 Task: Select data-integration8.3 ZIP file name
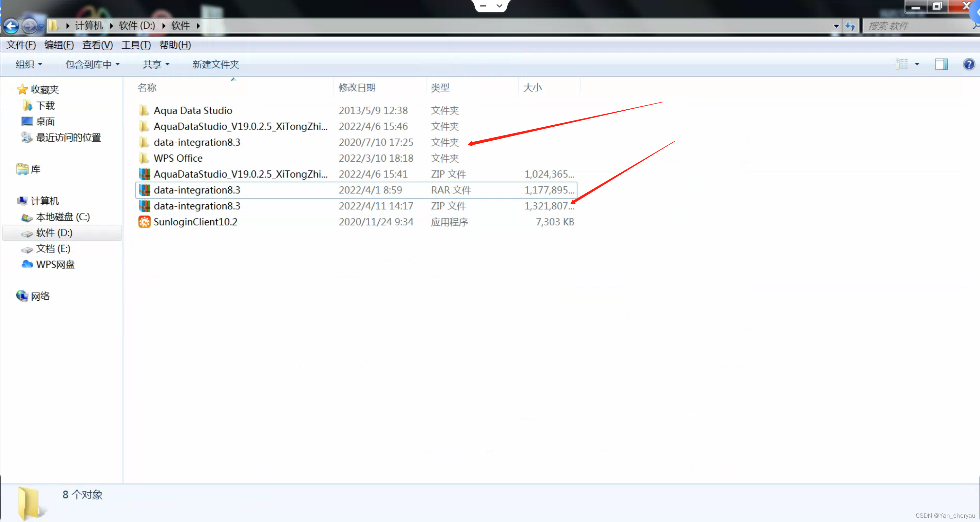197,206
